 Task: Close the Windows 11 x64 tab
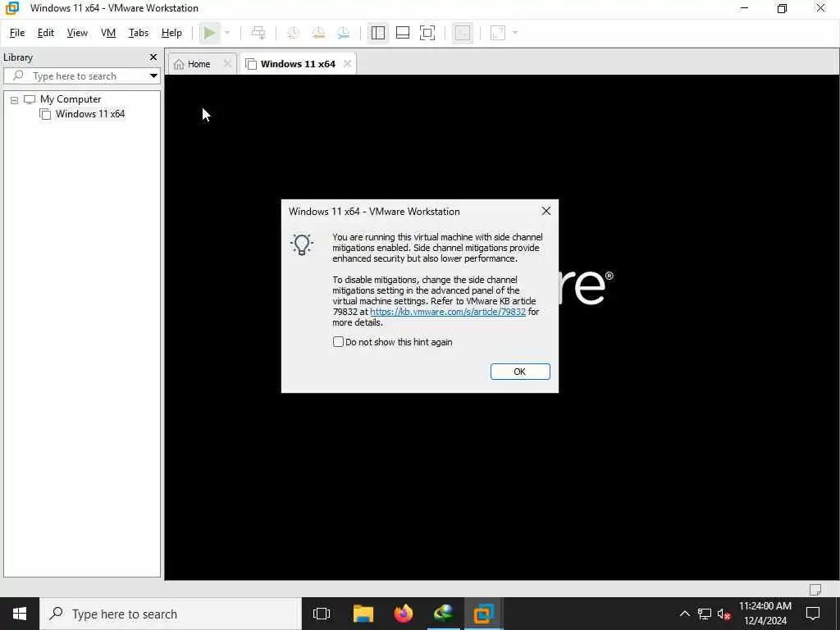pyautogui.click(x=347, y=64)
